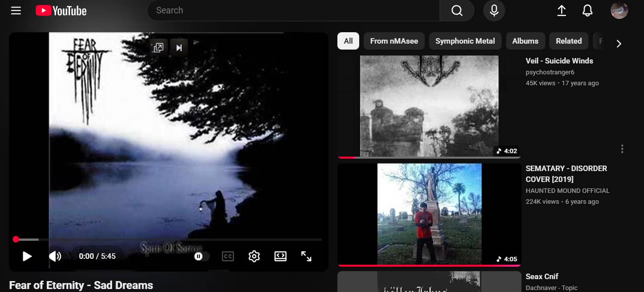Show more chips with right chevron
Viewport: 644px width, 292px height.
coord(619,44)
